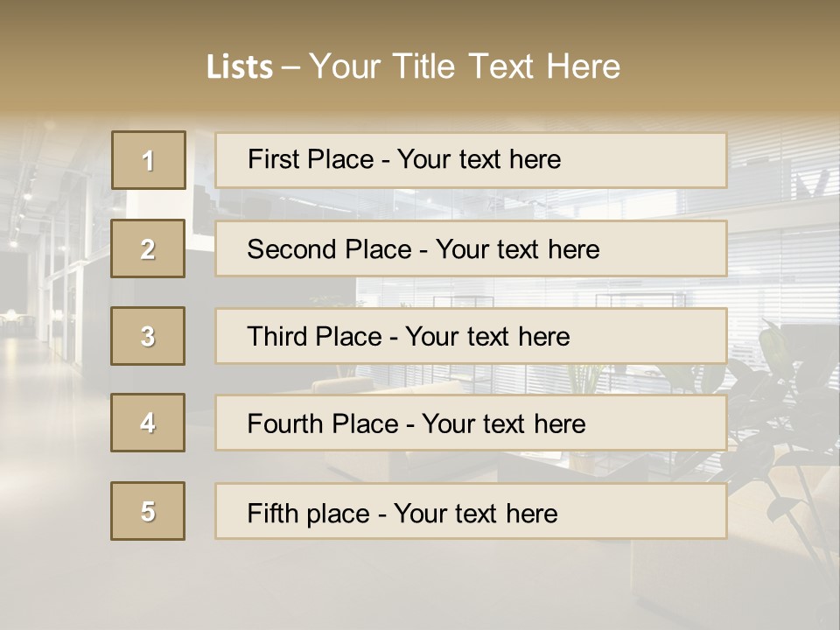Click the words 'First Place'
Screen dimensions: 840x630
pyautogui.click(x=311, y=159)
